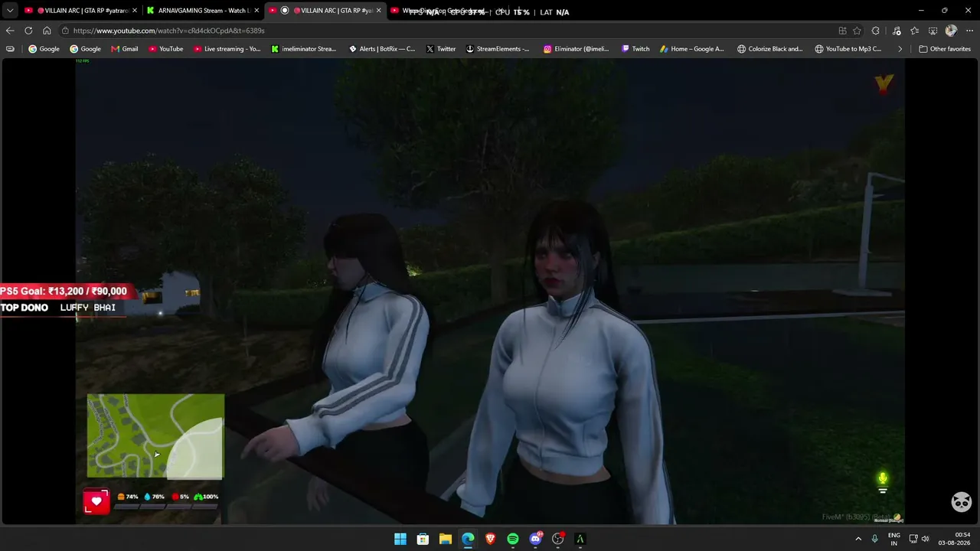Open the YouTube bookmark
The height and width of the screenshot is (551, 980).
tap(166, 49)
